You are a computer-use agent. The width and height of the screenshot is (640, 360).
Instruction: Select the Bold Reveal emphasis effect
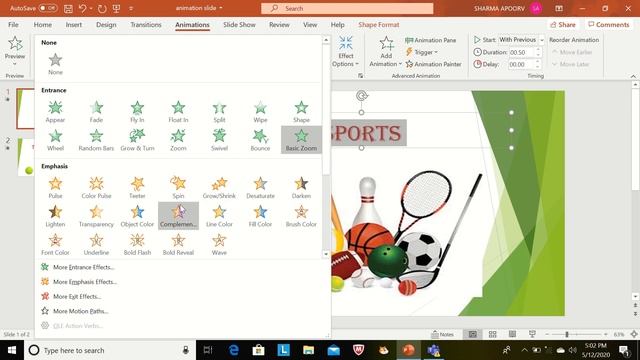point(178,244)
